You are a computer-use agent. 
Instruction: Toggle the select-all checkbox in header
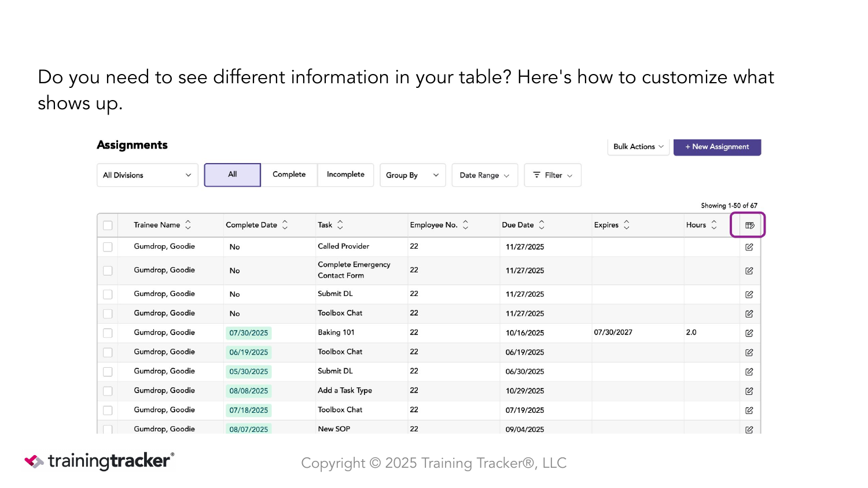pyautogui.click(x=108, y=225)
